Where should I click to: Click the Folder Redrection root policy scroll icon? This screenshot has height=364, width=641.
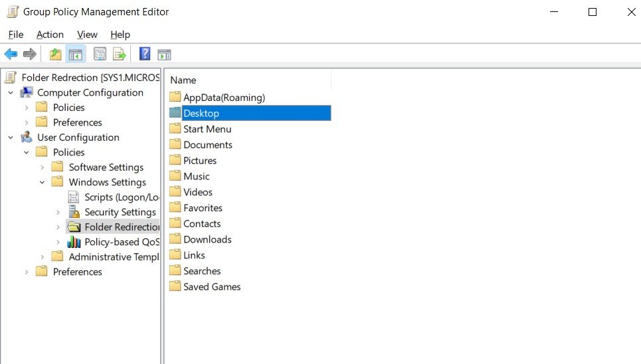(x=11, y=77)
